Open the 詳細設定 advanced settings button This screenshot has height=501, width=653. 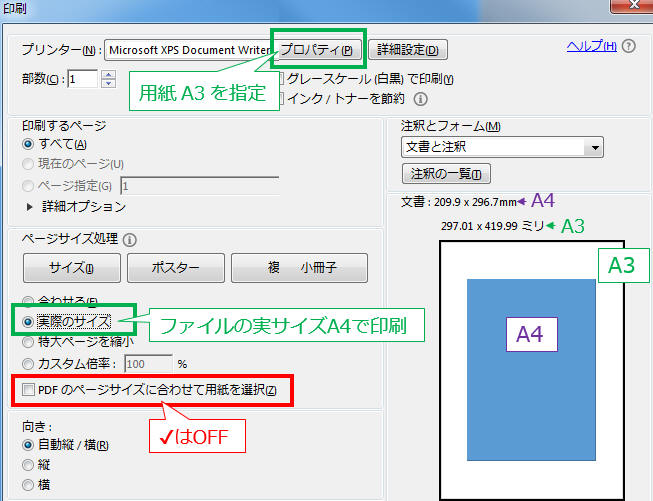(x=408, y=50)
